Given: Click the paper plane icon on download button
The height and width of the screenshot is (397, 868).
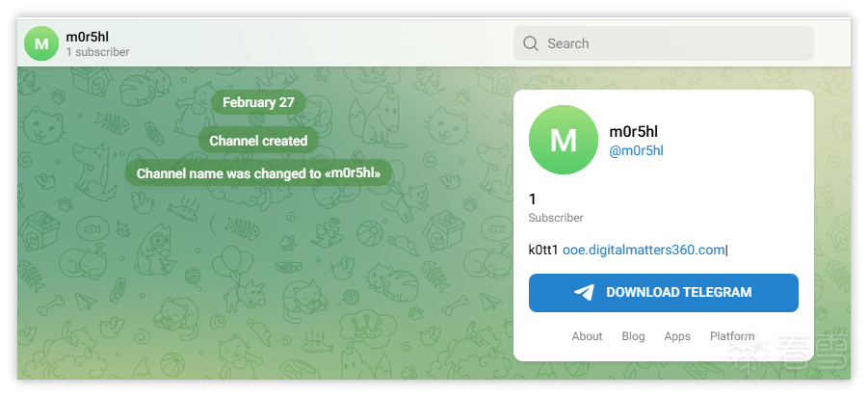Looking at the screenshot, I should pyautogui.click(x=584, y=293).
